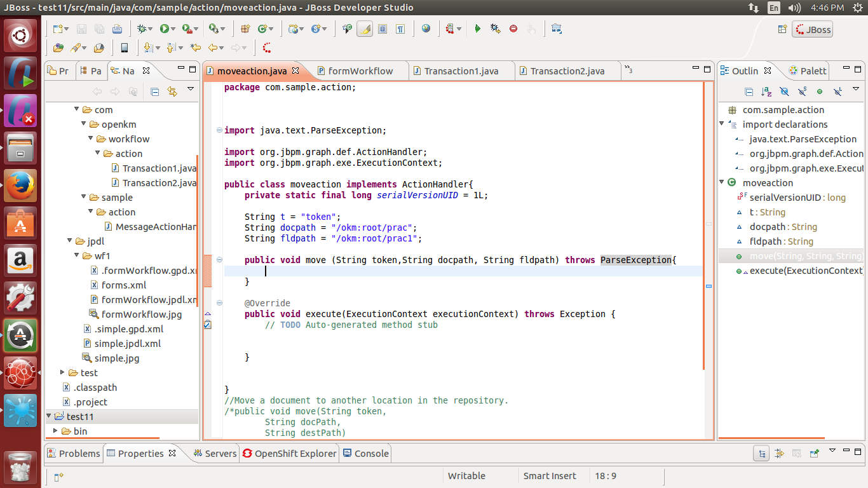
Task: Click the Print icon in toolbar
Action: [117, 29]
